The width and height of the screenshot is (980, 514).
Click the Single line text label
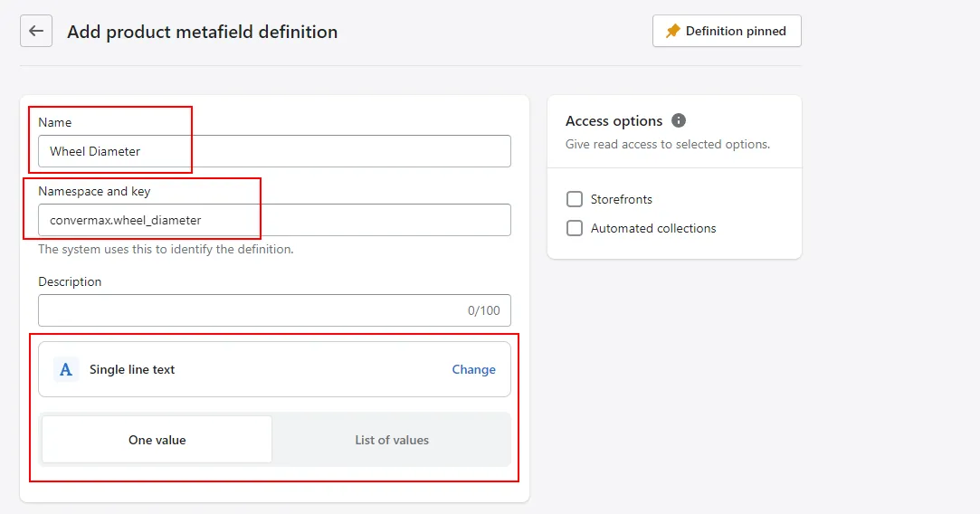tap(132, 369)
